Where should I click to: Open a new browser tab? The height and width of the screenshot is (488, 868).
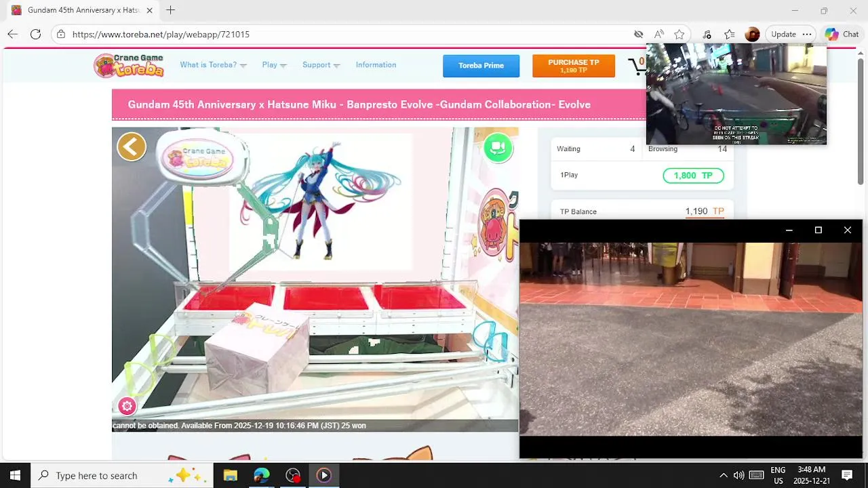[x=170, y=10]
